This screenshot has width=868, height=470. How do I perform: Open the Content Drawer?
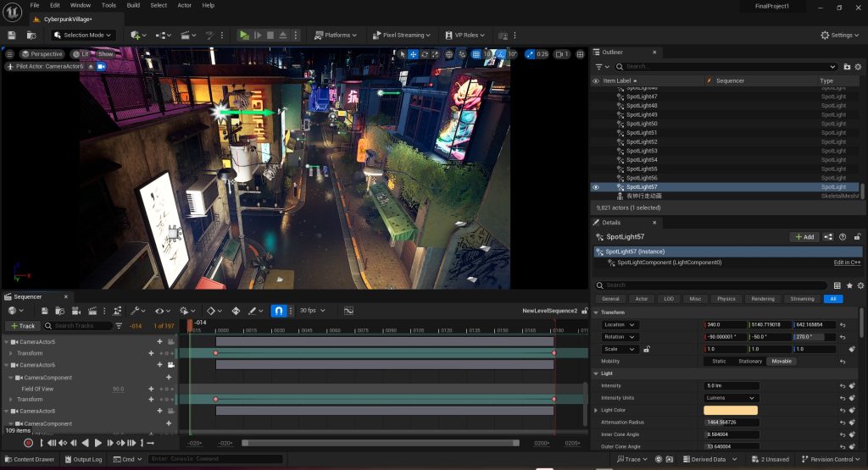point(30,460)
